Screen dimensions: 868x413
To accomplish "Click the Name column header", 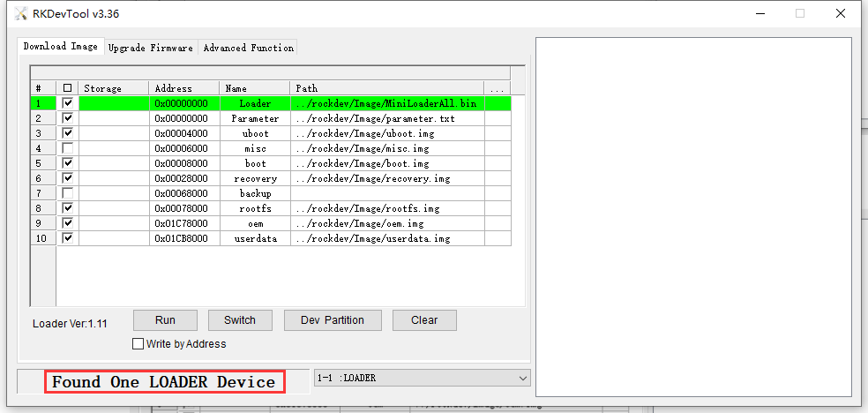I will tap(255, 88).
